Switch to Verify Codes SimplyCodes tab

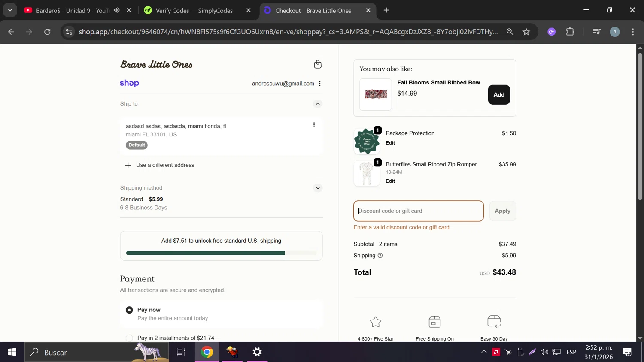[x=194, y=10]
